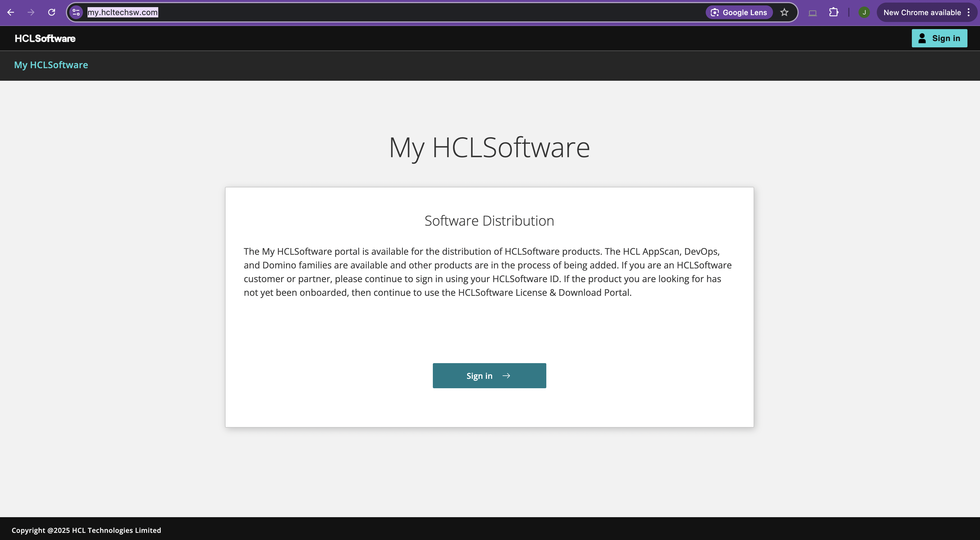Open the Chrome extensions puzzle icon
This screenshot has width=980, height=540.
click(833, 12)
